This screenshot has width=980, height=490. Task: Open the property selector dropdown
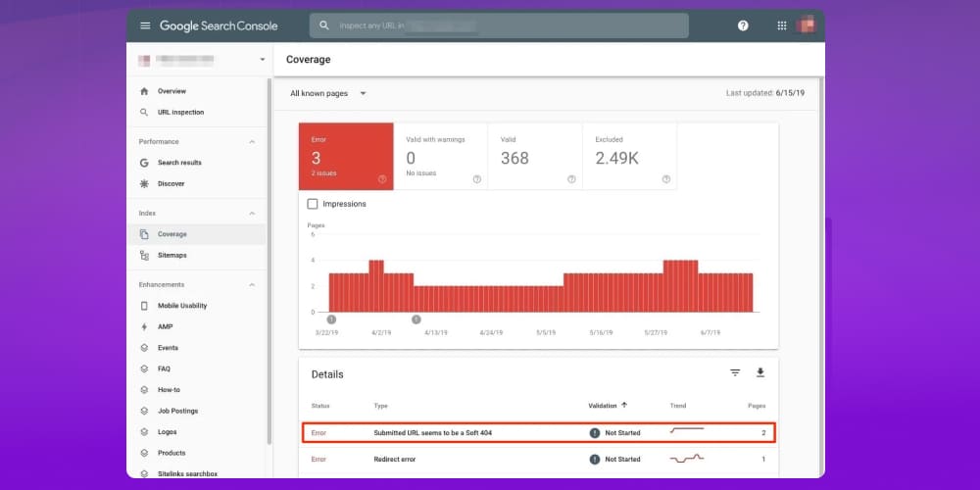(x=262, y=60)
